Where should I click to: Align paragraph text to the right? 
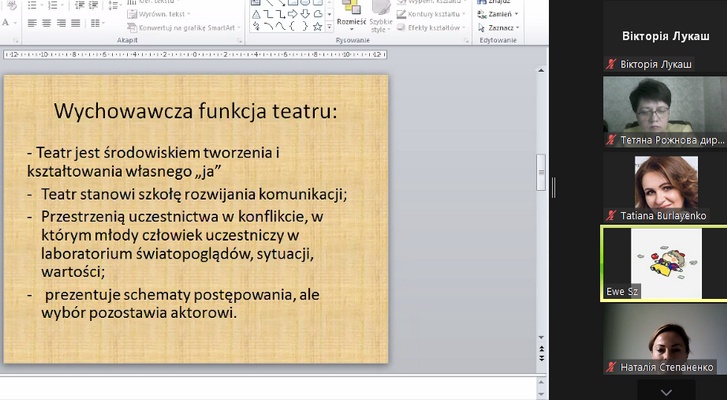click(x=62, y=22)
